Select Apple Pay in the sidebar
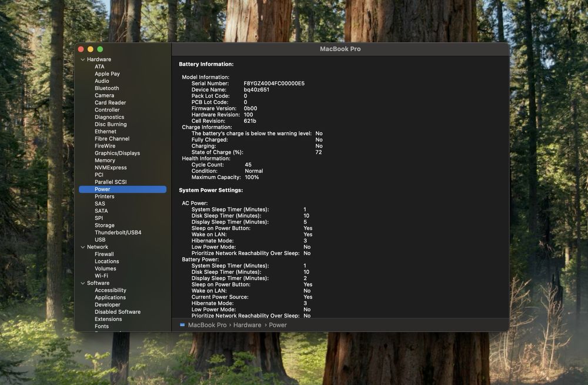Image resolution: width=588 pixels, height=385 pixels. (107, 74)
